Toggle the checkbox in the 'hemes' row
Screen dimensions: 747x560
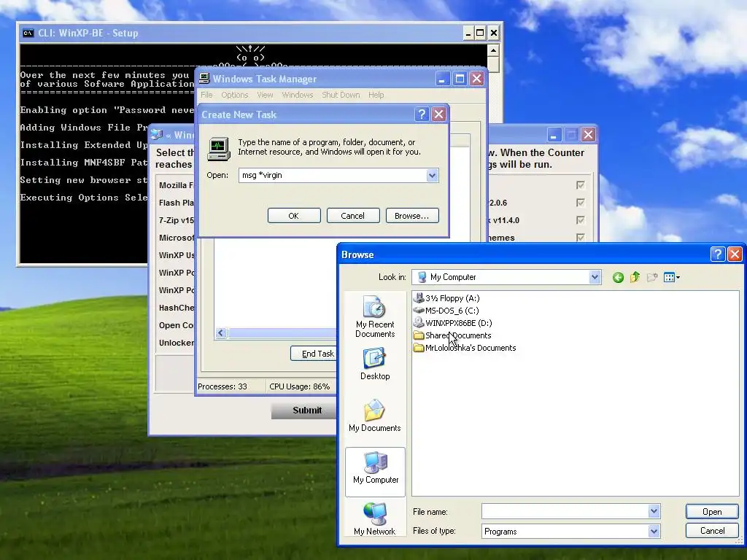click(580, 237)
